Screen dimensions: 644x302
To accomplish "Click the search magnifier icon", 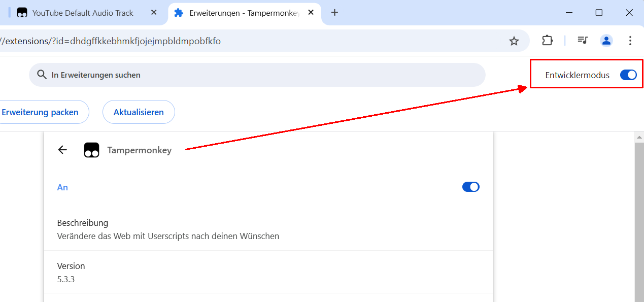I will point(42,75).
